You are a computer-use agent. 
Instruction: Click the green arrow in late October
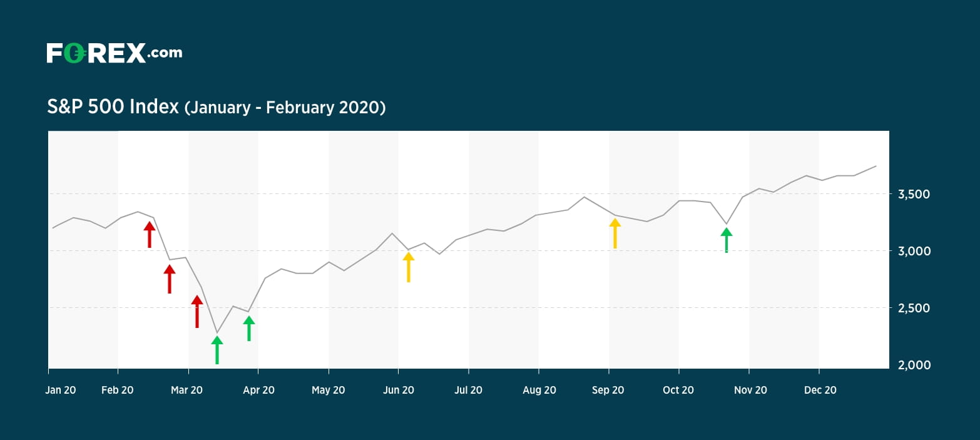point(726,240)
